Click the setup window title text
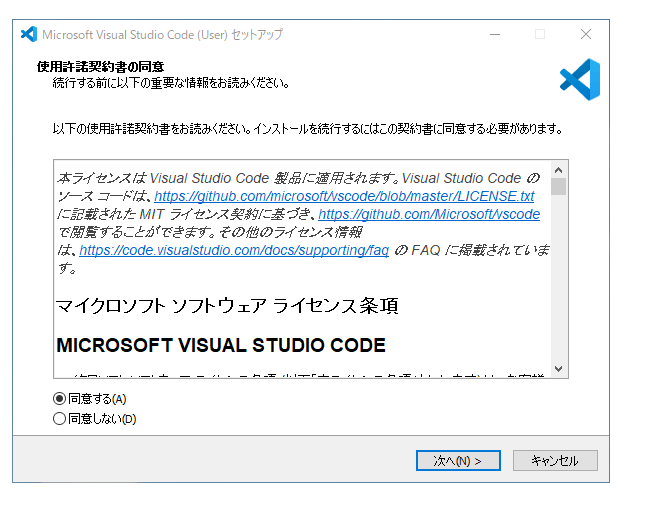This screenshot has width=649, height=527. pos(163,35)
